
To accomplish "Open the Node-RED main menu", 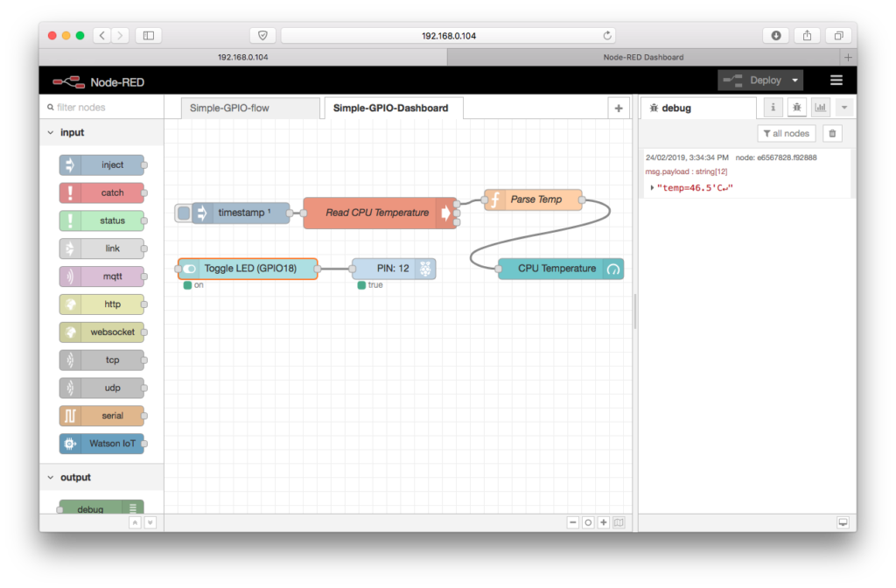I will coord(836,80).
